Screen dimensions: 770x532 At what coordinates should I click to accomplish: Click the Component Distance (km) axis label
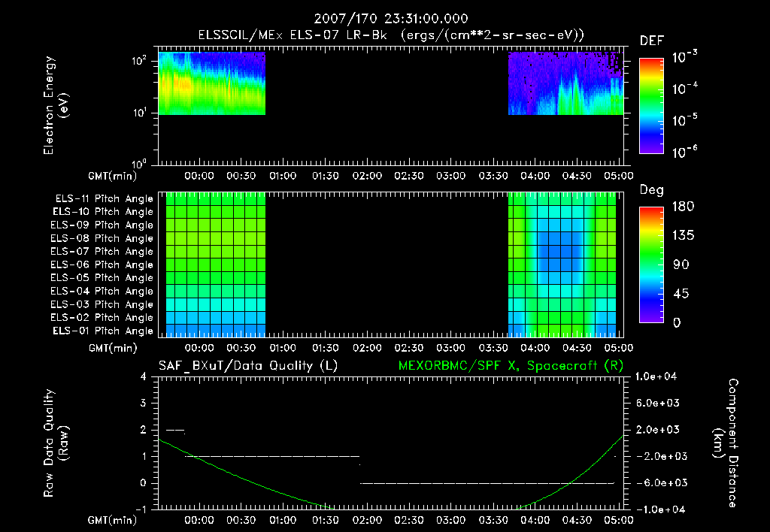[726, 443]
